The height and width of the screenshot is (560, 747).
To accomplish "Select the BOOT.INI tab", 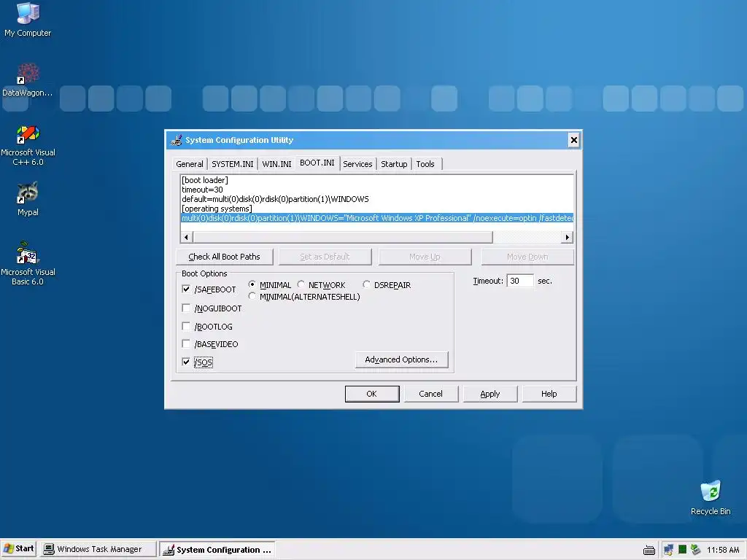I will 317,163.
